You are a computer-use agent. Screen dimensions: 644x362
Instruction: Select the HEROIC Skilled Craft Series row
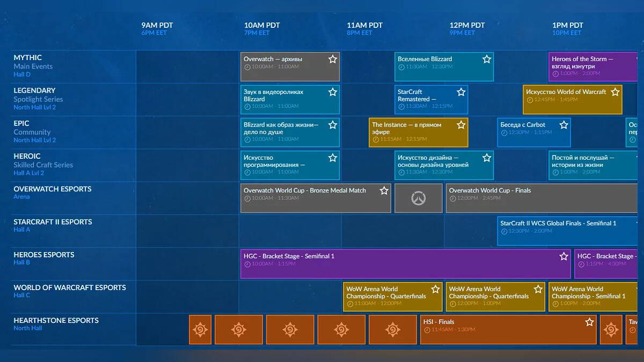[74, 165]
